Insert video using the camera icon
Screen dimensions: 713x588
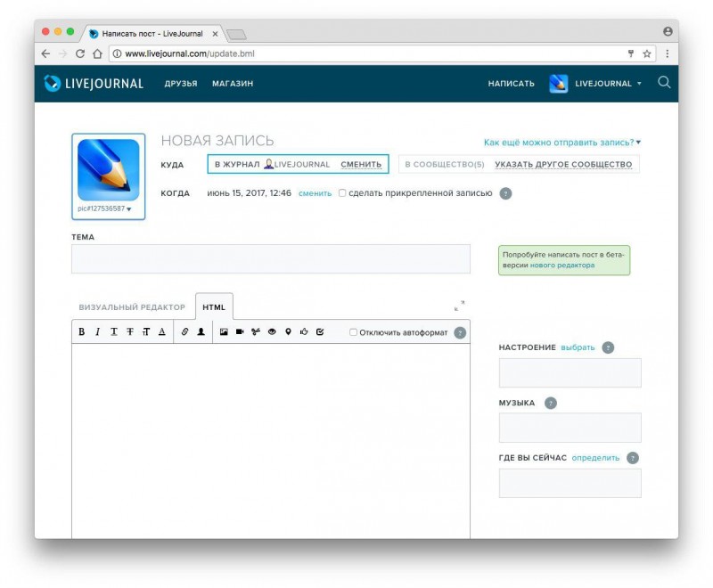coord(240,332)
